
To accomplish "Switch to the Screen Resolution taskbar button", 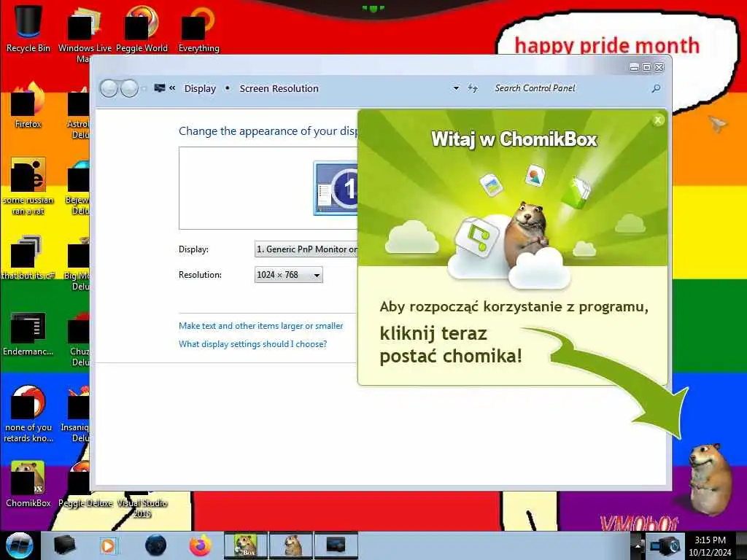I will (x=336, y=545).
